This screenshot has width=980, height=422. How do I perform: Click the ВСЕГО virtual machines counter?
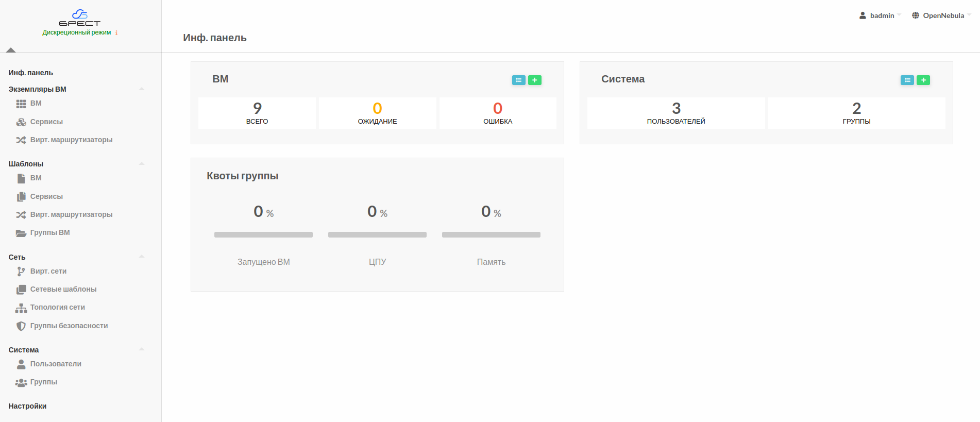257,113
